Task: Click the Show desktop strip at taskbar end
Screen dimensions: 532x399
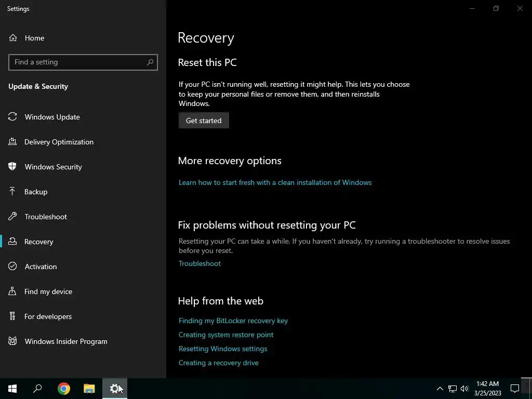Action: [x=530, y=389]
